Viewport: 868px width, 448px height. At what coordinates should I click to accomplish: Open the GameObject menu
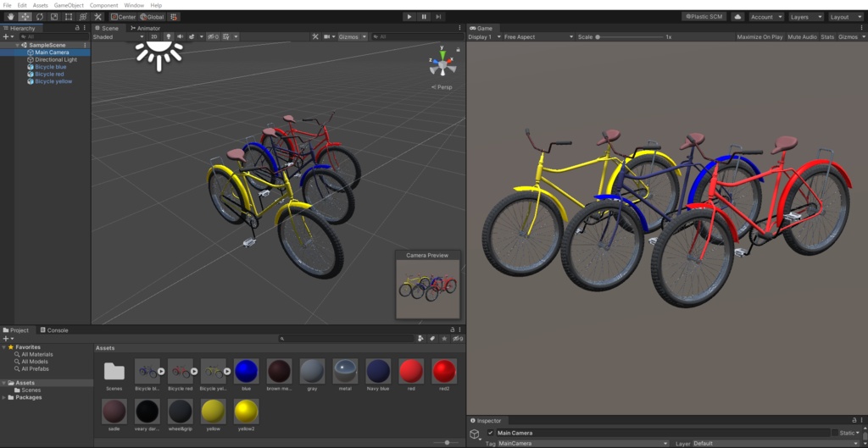tap(69, 5)
